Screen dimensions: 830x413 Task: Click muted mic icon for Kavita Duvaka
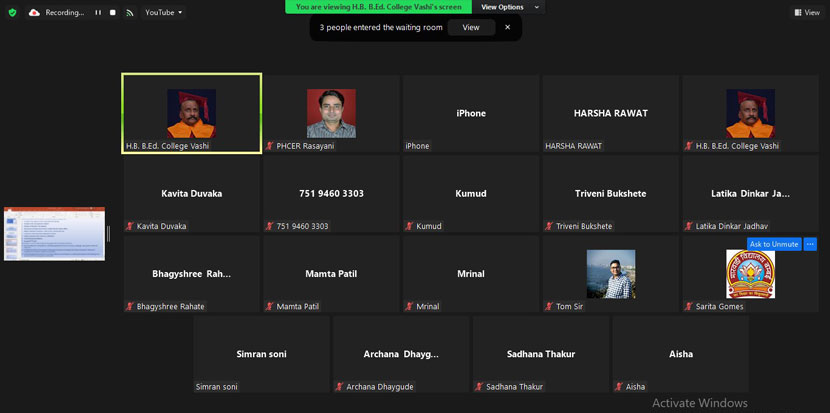pyautogui.click(x=130, y=226)
